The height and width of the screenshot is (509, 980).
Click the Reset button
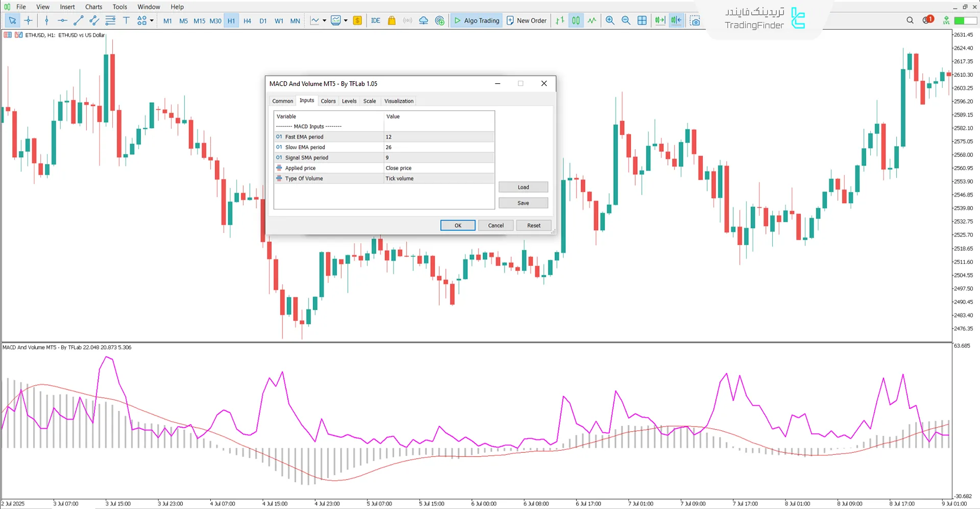[x=533, y=225]
